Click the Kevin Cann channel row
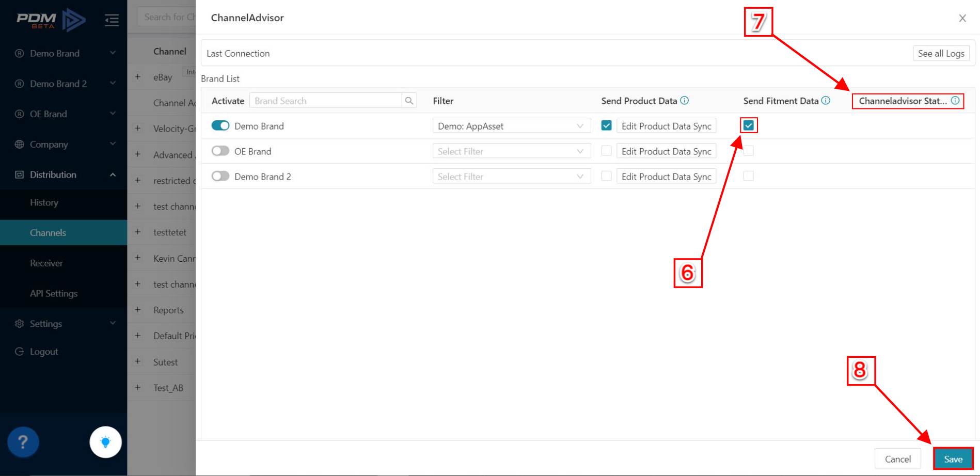 click(162, 258)
